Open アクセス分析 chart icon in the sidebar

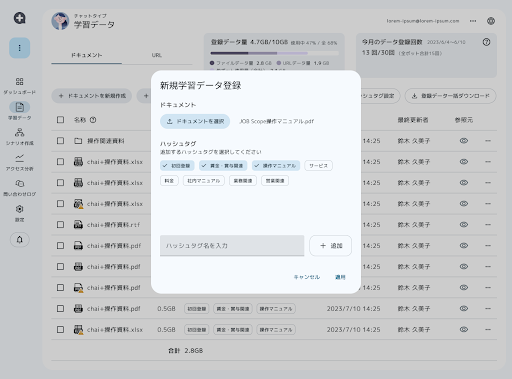pos(19,157)
